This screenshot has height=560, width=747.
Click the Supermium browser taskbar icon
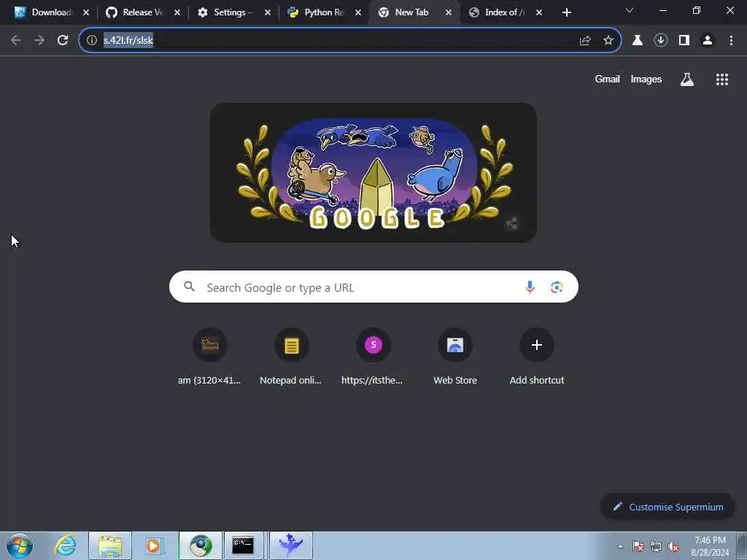201,545
